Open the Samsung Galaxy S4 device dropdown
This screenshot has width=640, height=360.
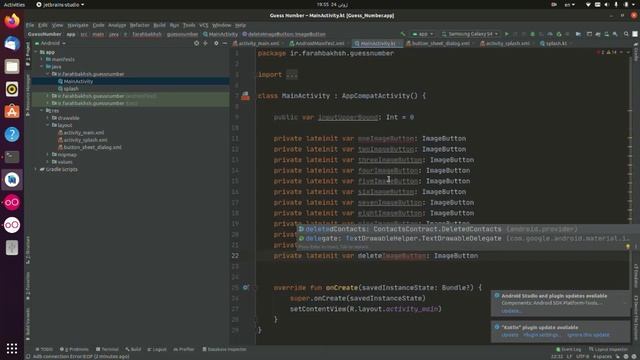point(470,34)
